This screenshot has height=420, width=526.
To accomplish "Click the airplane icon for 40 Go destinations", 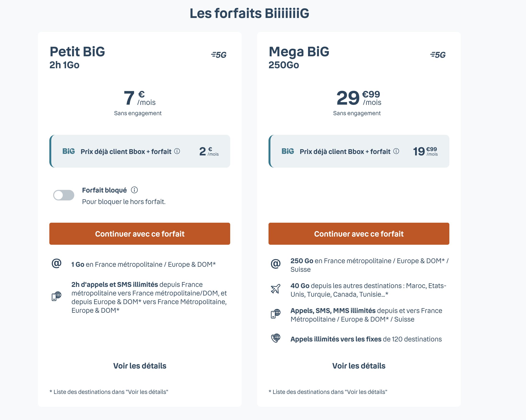I will pos(276,289).
